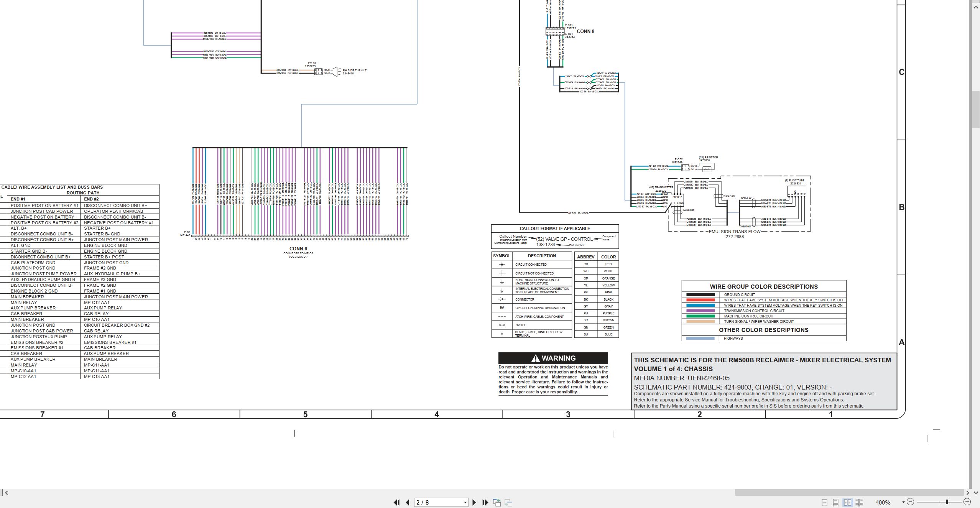
Task: Open the page number dropdown
Action: [x=465, y=502]
